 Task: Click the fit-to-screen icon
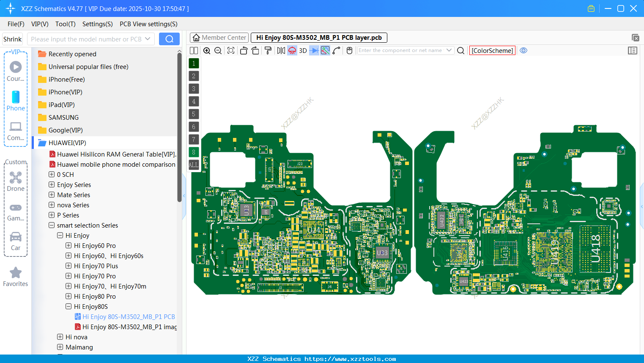[231, 51]
